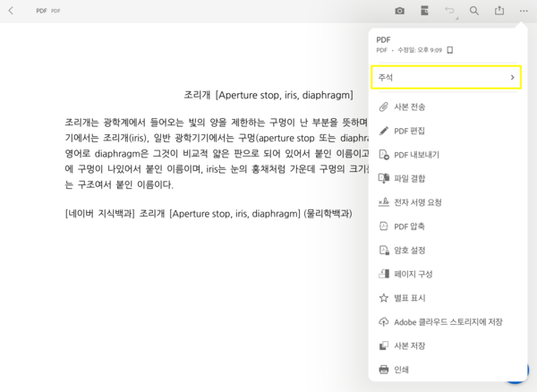This screenshot has width=537, height=392.
Task: Click the printer icon for 인쇄
Action: 384,370
